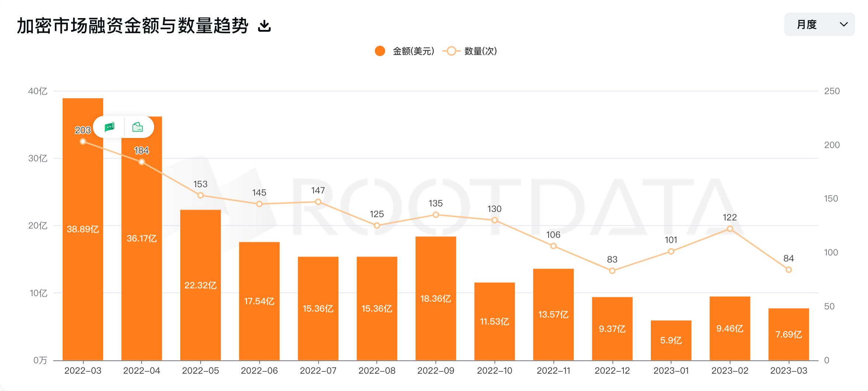Click the 2022-12 x-axis label

612,371
